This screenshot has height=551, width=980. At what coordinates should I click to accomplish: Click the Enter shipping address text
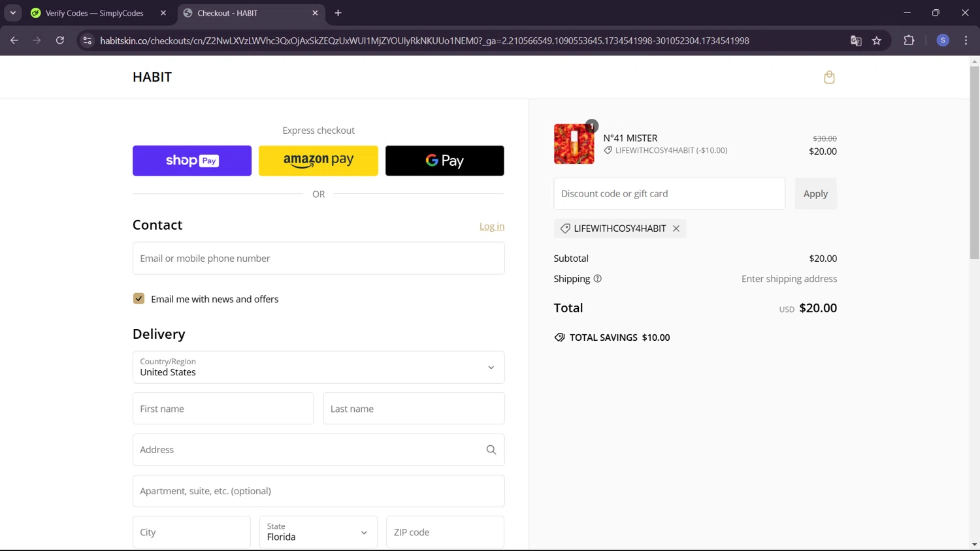point(789,279)
